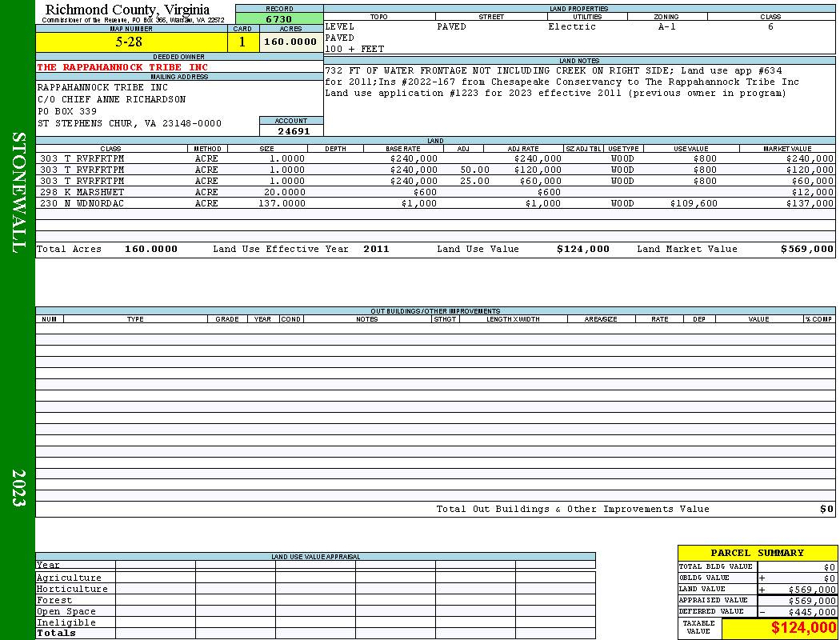The width and height of the screenshot is (840, 640).
Task: Click mailing line C/O CHIEF ANNE RICHARDSON
Action: (x=111, y=100)
